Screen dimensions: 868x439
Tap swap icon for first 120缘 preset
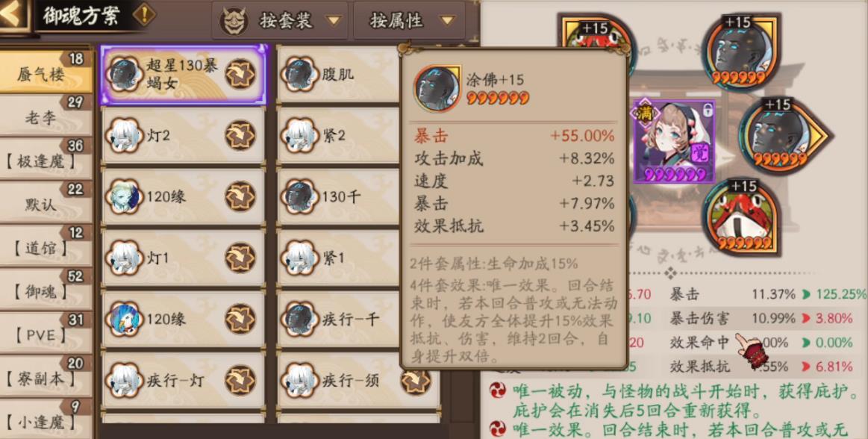pos(240,196)
